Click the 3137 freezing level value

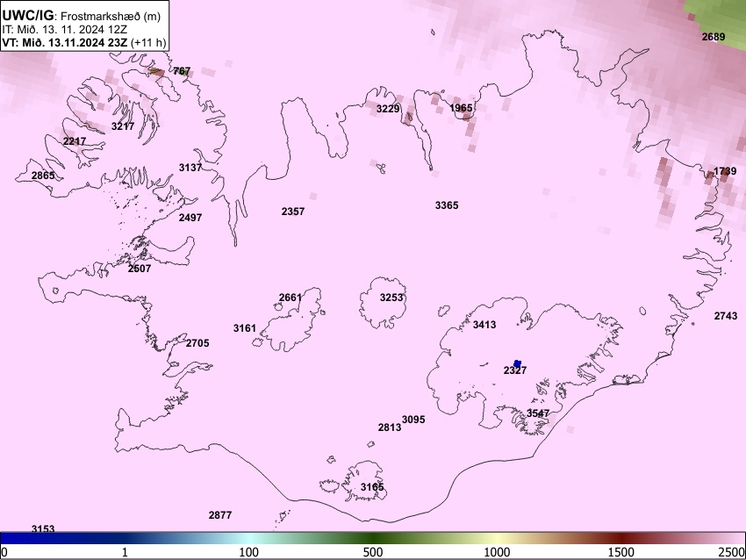[x=190, y=168]
